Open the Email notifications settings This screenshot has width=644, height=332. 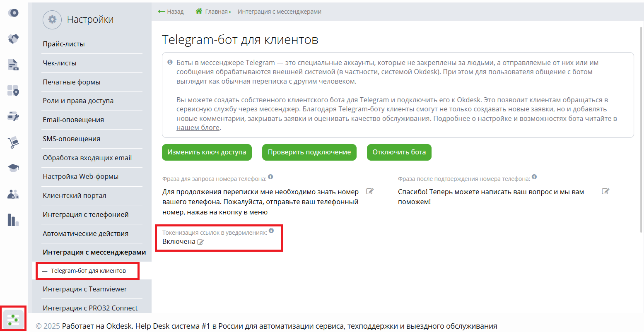click(73, 120)
